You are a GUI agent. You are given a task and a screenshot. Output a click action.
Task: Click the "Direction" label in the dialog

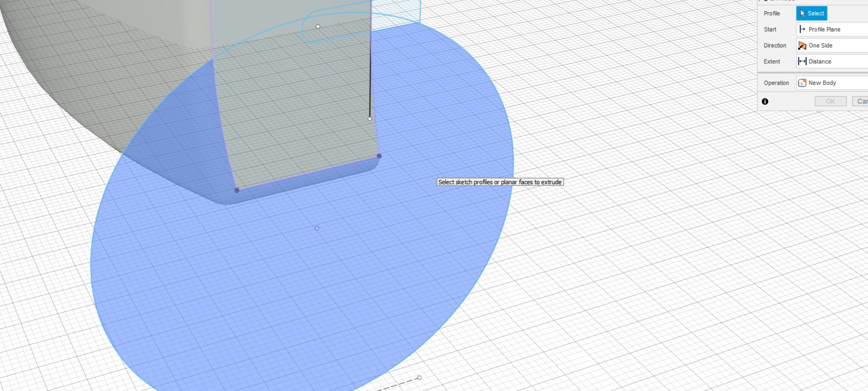(775, 45)
